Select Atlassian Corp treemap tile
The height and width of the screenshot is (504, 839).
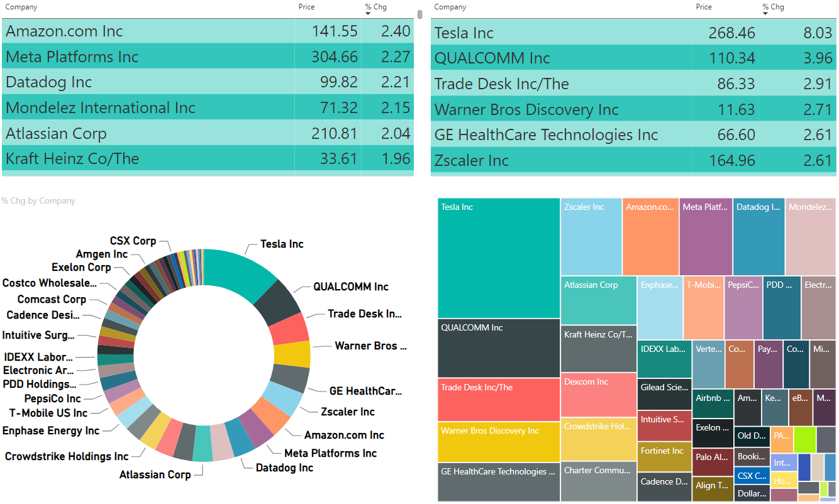point(599,300)
